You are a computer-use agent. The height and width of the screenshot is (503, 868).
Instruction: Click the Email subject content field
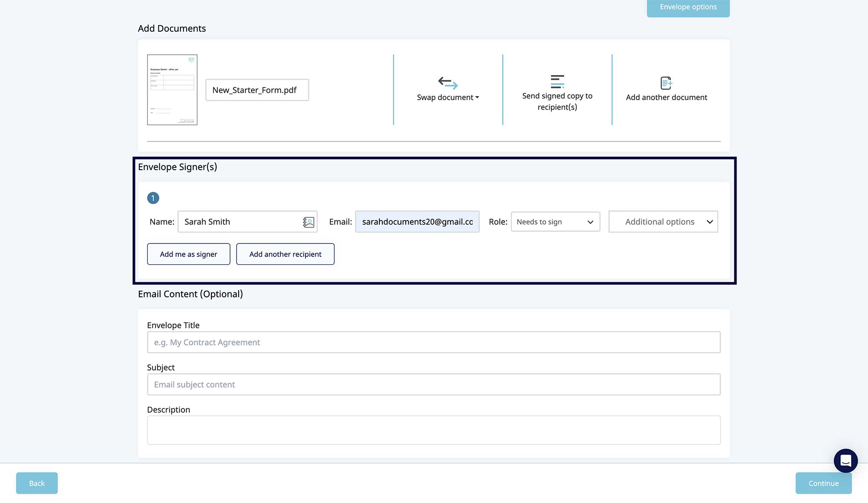pyautogui.click(x=434, y=385)
